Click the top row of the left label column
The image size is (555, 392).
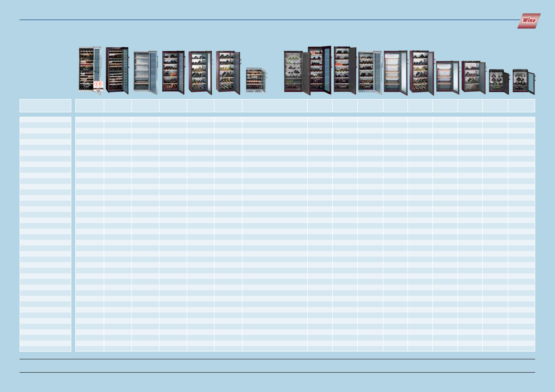[x=45, y=120]
